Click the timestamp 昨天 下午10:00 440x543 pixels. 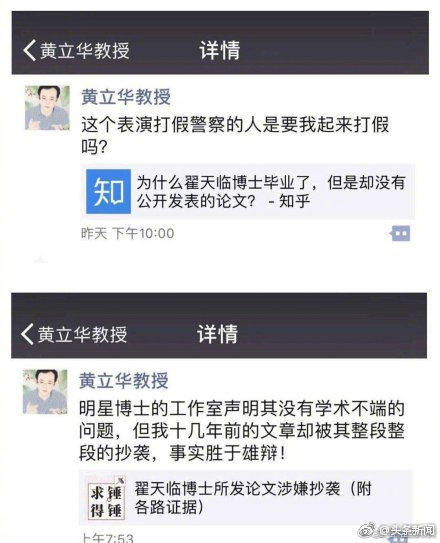(x=128, y=233)
